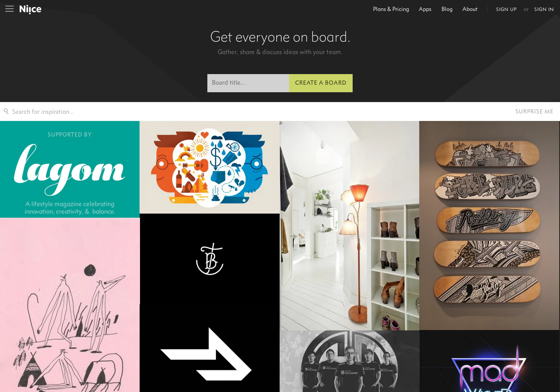Screen dimensions: 560x392
Task: Open the white interior lamp photo
Action: [x=349, y=226]
